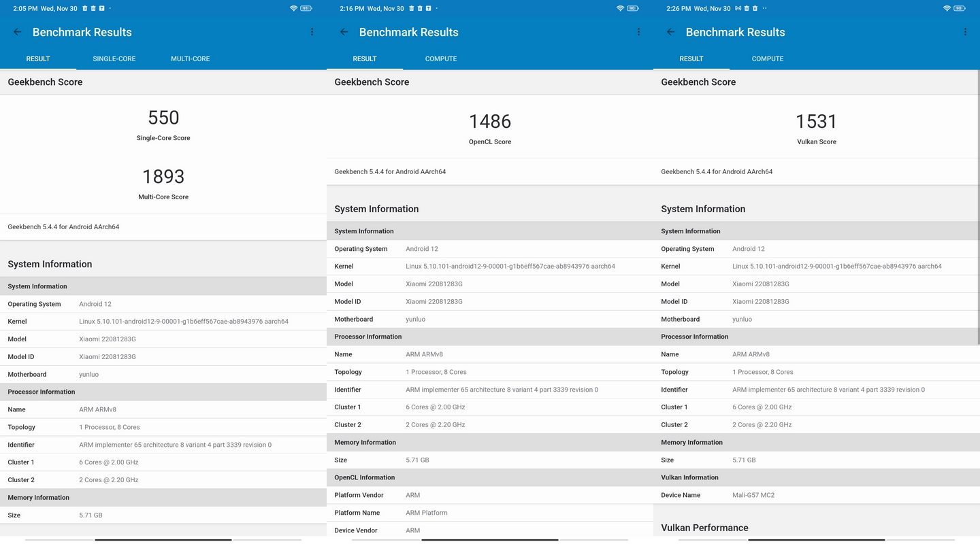980x544 pixels.
Task: Click "Xiaomi 22081283G" Model ID value on the CPU results screen
Action: click(108, 357)
